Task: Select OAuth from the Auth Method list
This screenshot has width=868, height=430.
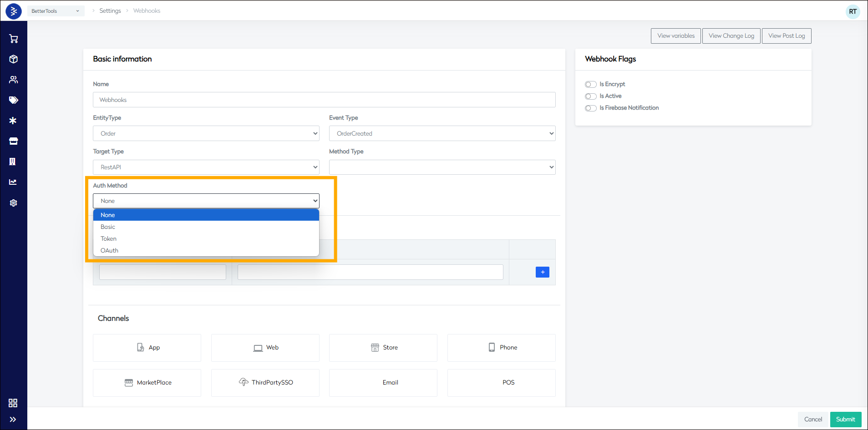Action: (x=109, y=250)
